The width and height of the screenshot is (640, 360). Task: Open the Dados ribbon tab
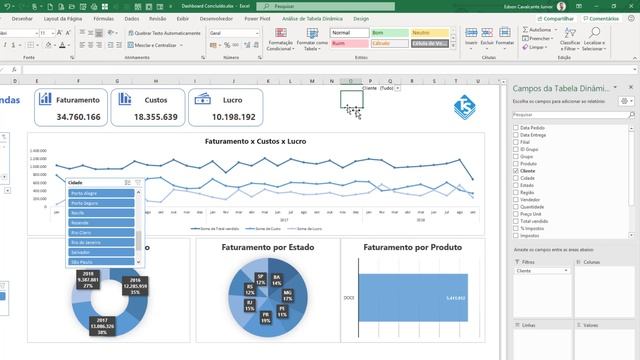pos(132,19)
